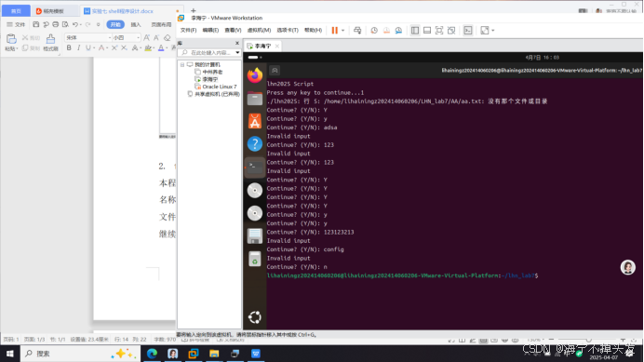Open the underline style dropdown arrow

click(x=94, y=48)
